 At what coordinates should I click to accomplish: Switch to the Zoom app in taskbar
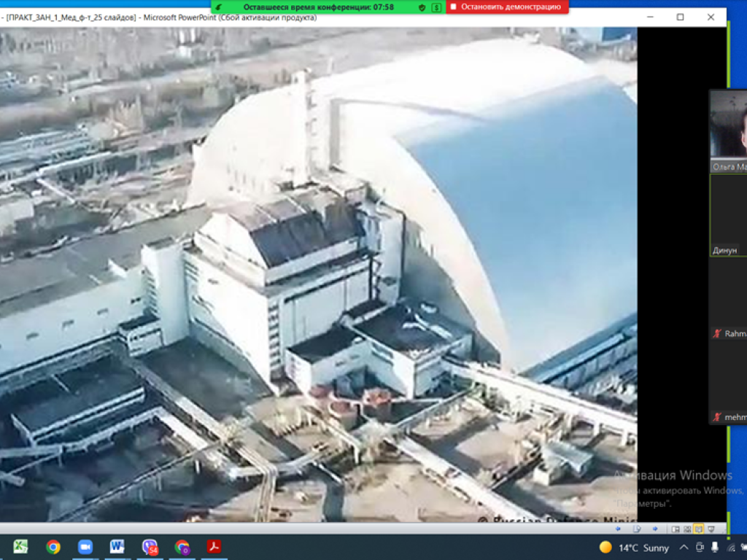[x=85, y=547]
